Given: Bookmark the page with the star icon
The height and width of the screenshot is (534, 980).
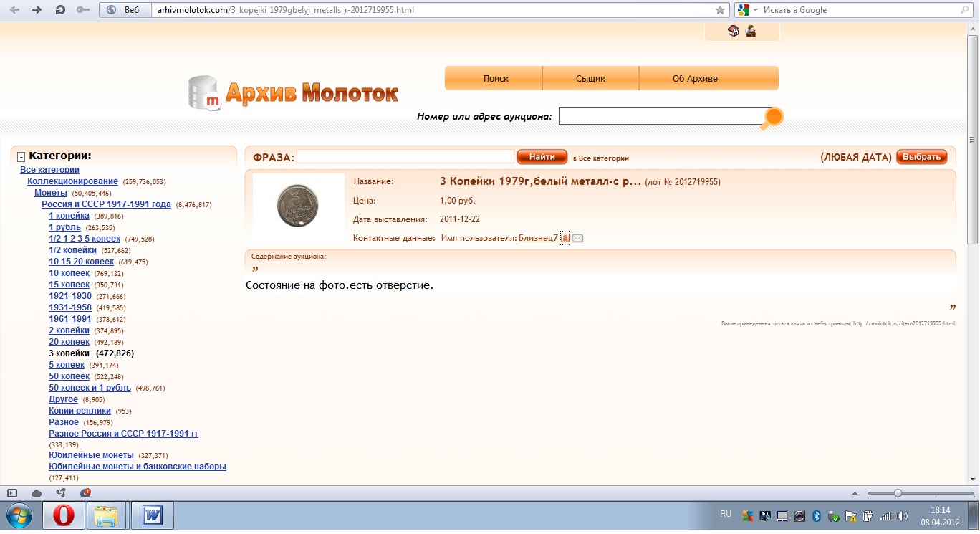Looking at the screenshot, I should tap(720, 10).
